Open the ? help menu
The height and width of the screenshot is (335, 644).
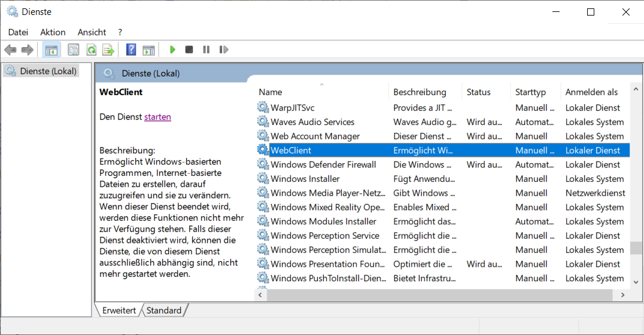coord(120,32)
